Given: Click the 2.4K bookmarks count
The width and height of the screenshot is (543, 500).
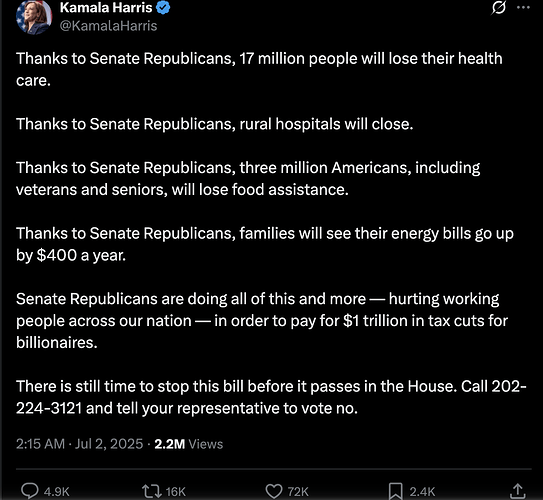Looking at the screenshot, I should [422, 492].
